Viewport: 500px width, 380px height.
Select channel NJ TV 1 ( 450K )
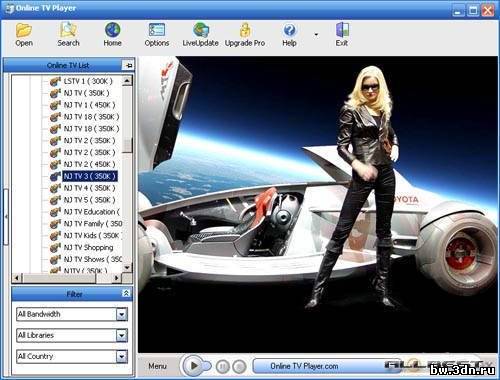(x=89, y=105)
